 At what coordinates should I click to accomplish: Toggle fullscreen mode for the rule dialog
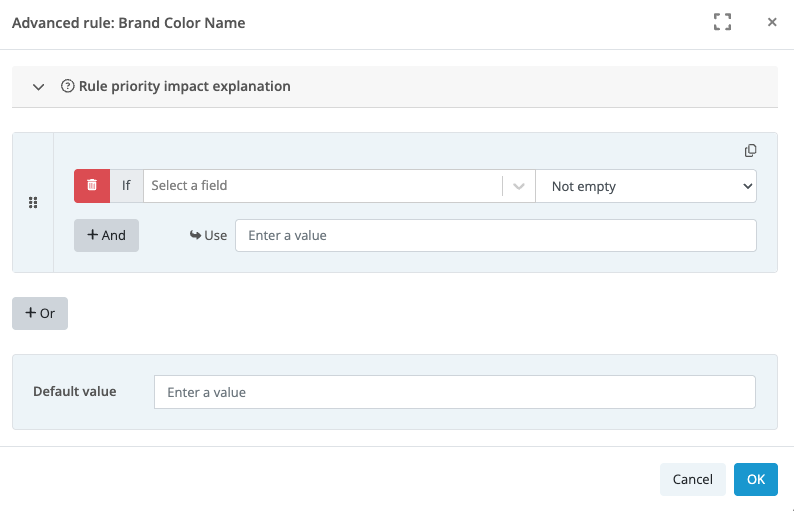click(722, 22)
